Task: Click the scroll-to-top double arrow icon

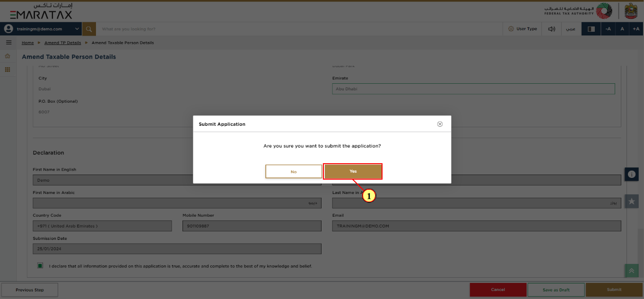Action: point(631,271)
